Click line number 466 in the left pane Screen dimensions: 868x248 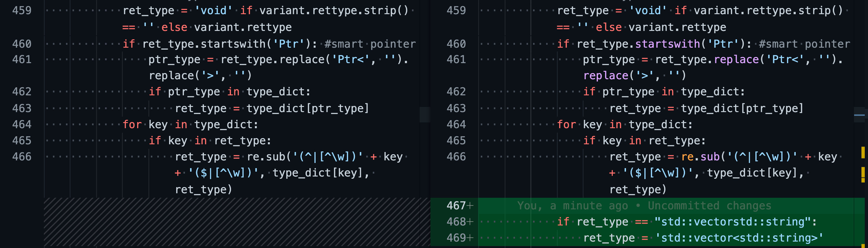coord(22,157)
